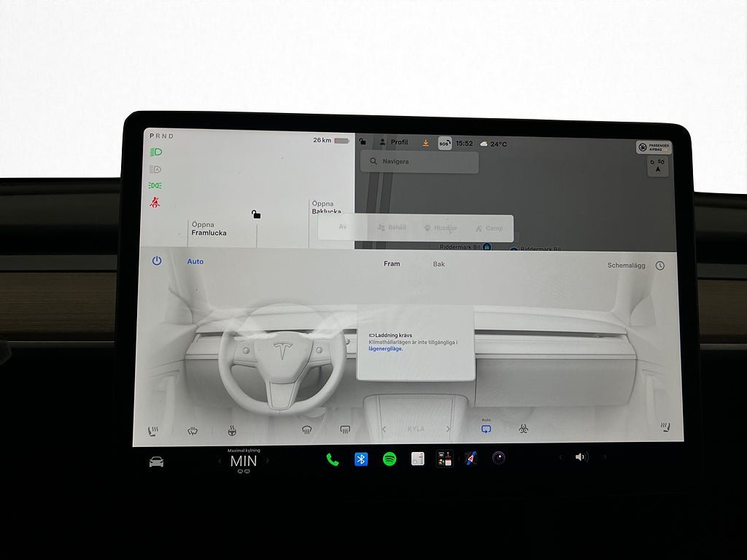Toggle driver seat heater
This screenshot has height=560, width=747.
click(153, 431)
